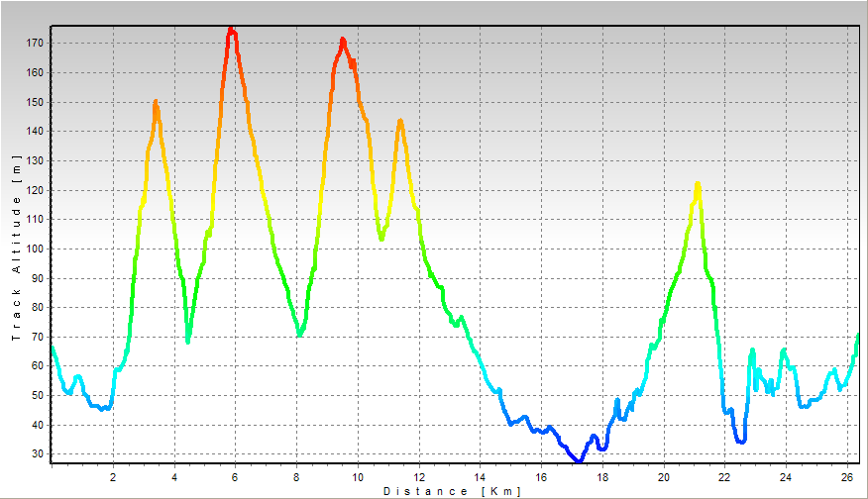Click the 26 km distance axis label
868x499 pixels.
pos(847,477)
